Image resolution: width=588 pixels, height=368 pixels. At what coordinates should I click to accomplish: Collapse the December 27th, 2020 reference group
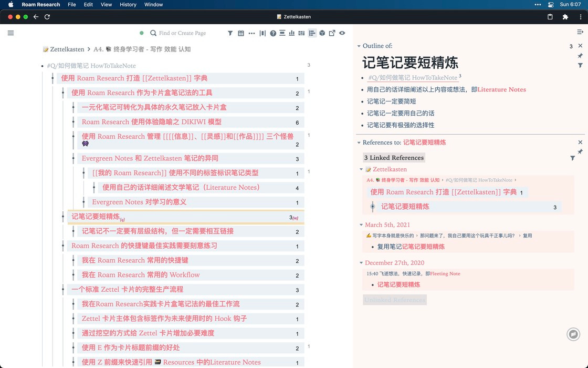pos(361,263)
